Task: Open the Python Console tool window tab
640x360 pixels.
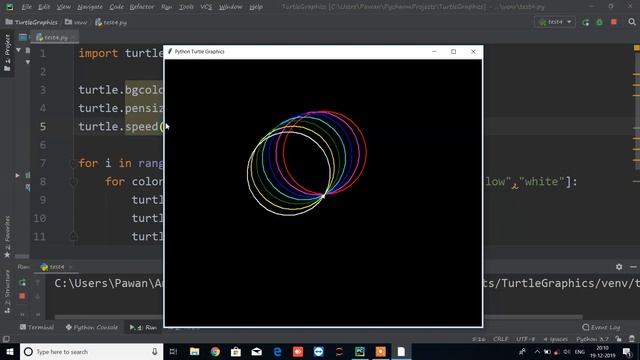Action: (x=92, y=327)
